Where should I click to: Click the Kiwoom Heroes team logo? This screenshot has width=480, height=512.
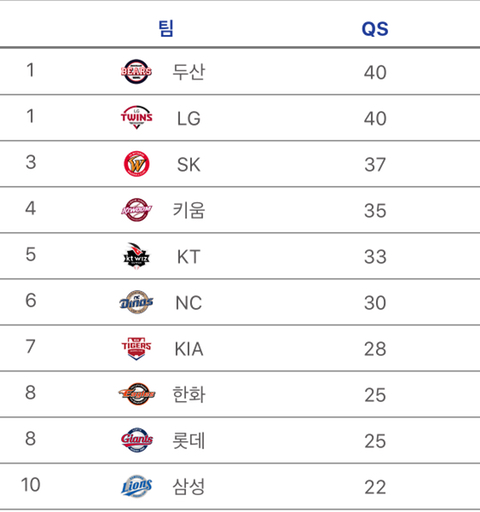click(x=136, y=210)
